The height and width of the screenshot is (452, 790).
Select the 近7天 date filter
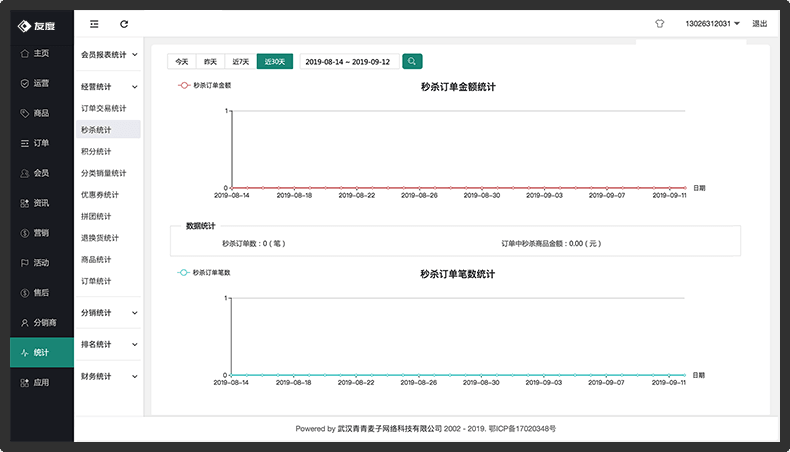coord(241,61)
